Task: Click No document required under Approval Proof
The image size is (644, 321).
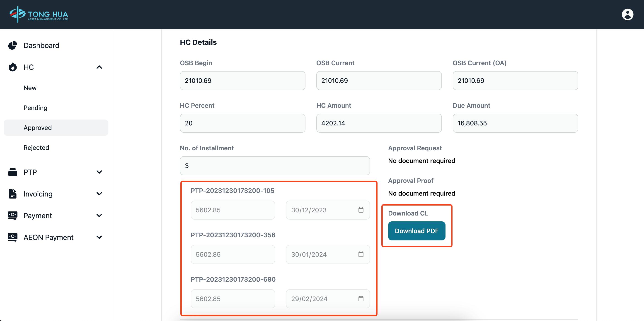Action: coord(421,193)
